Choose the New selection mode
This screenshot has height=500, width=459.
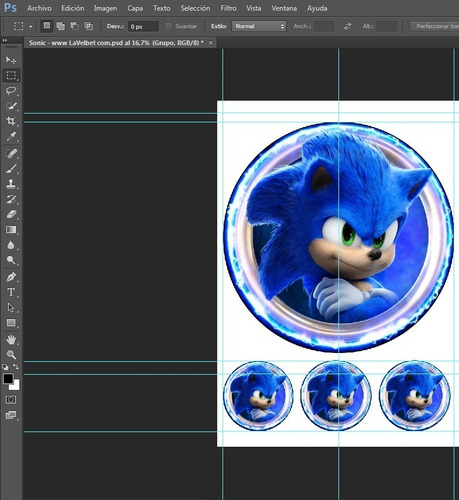point(47,26)
